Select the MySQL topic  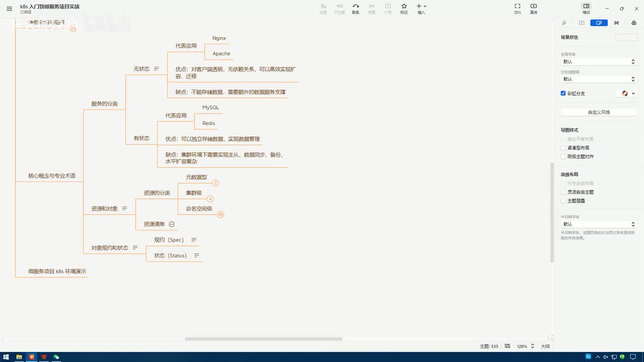211,108
